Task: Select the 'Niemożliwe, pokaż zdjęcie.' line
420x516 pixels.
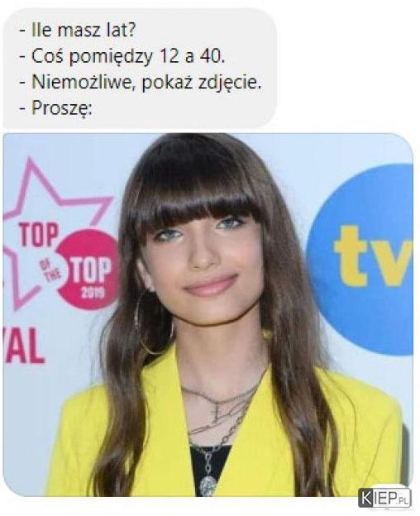Action: [141, 82]
